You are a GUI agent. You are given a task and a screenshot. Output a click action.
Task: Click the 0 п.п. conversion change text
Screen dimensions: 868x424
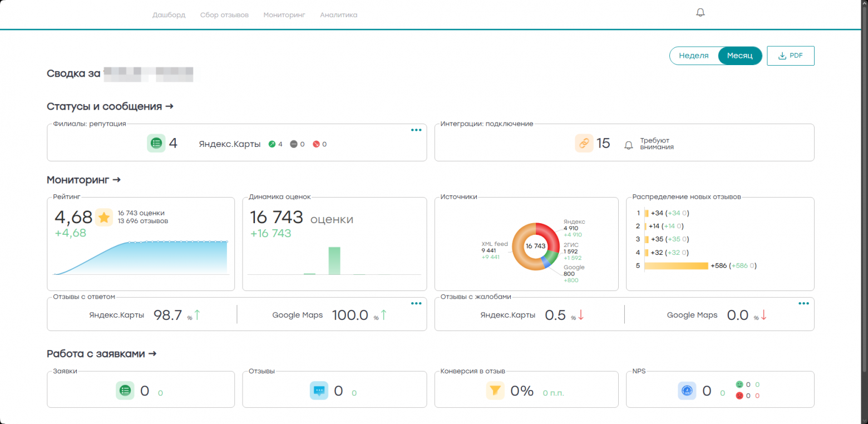pos(554,393)
